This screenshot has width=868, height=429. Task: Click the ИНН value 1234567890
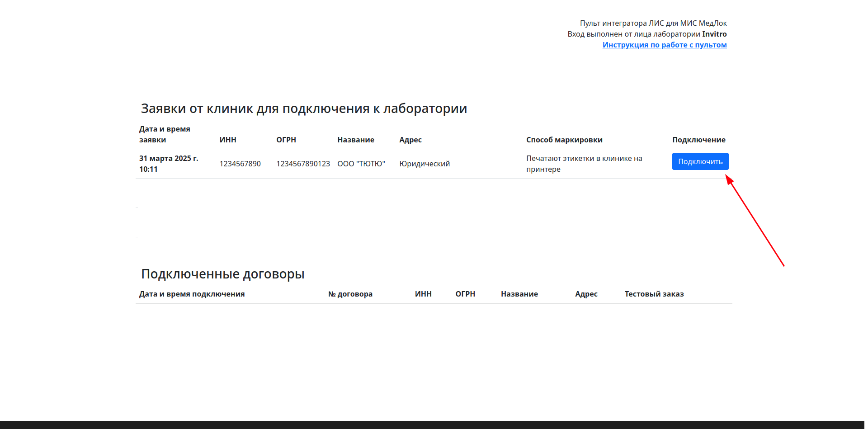[240, 164]
